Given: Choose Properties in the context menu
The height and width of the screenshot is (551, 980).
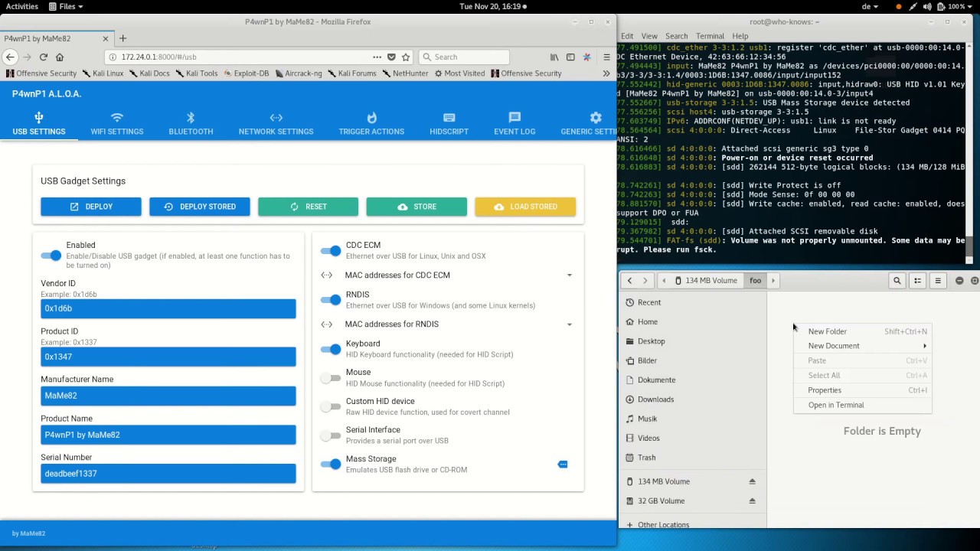Looking at the screenshot, I should tap(863, 390).
